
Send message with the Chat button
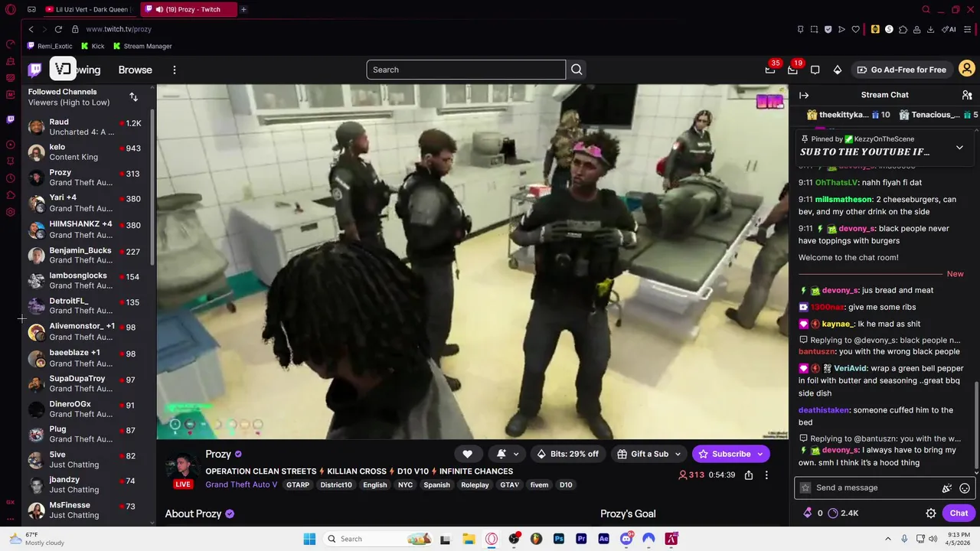959,514
